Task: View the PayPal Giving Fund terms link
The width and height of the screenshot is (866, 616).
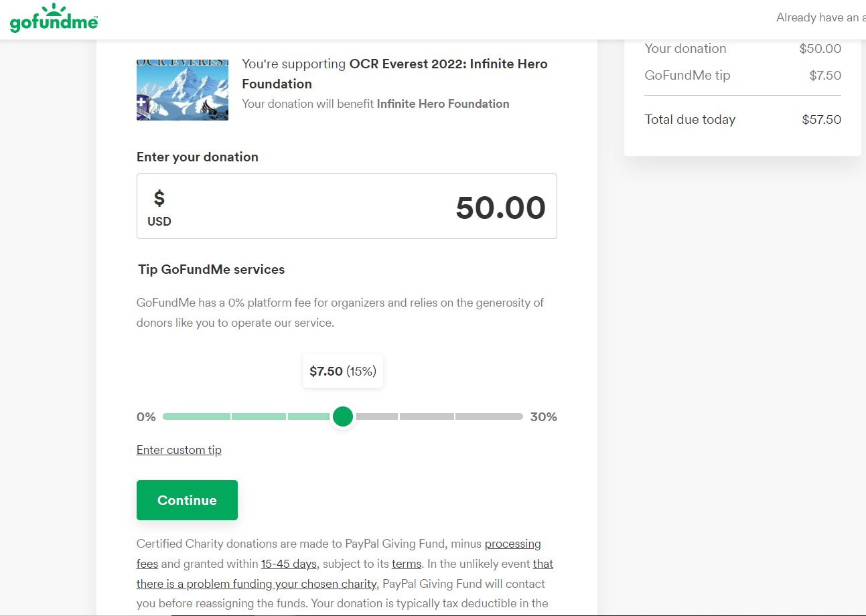Action: tap(406, 564)
